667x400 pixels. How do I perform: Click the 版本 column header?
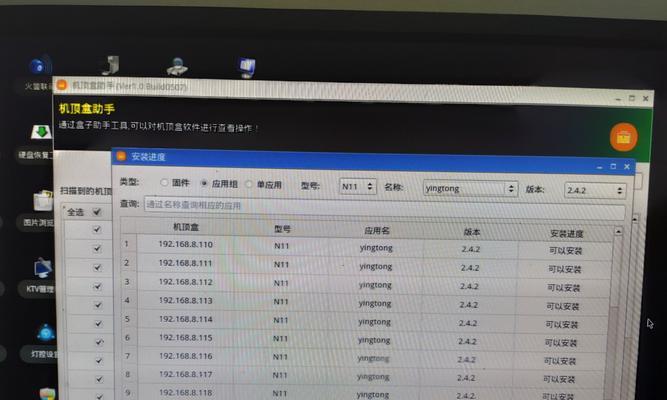click(471, 232)
